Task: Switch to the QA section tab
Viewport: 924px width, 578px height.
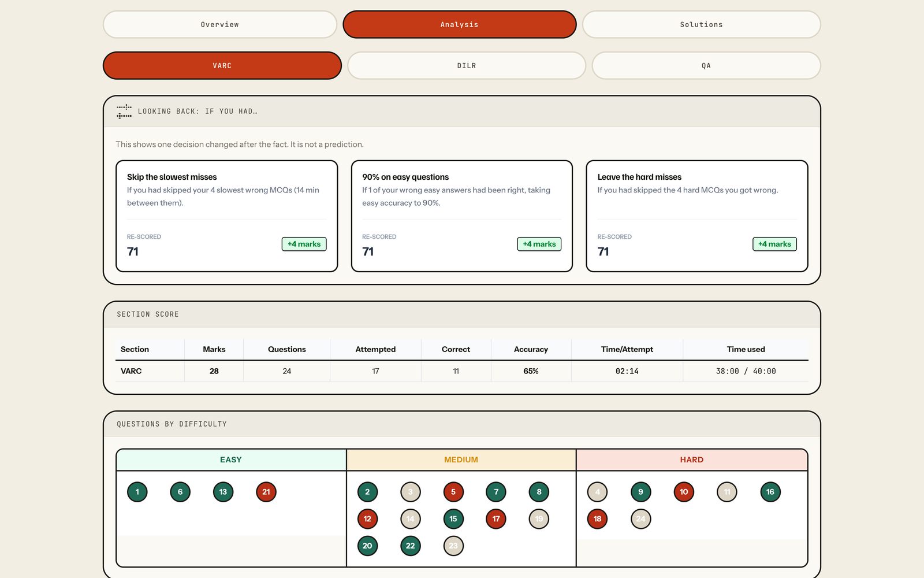Action: tap(706, 65)
